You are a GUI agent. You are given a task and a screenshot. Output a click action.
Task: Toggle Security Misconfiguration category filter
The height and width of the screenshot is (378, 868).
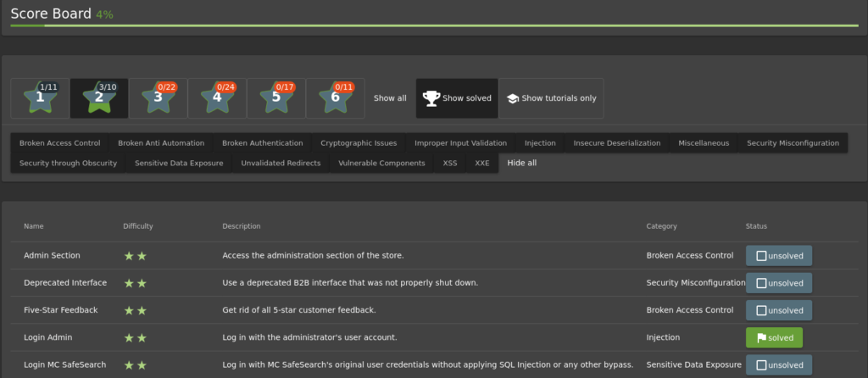tap(793, 142)
